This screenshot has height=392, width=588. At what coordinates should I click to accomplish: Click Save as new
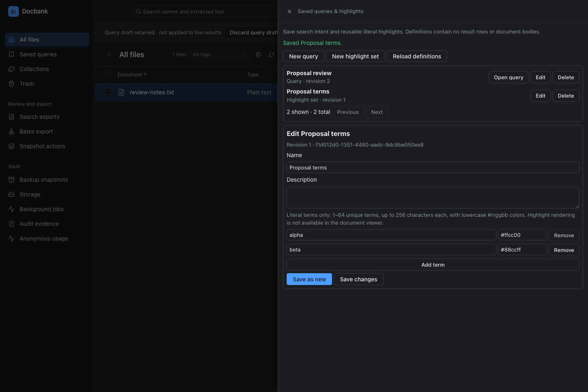point(309,279)
